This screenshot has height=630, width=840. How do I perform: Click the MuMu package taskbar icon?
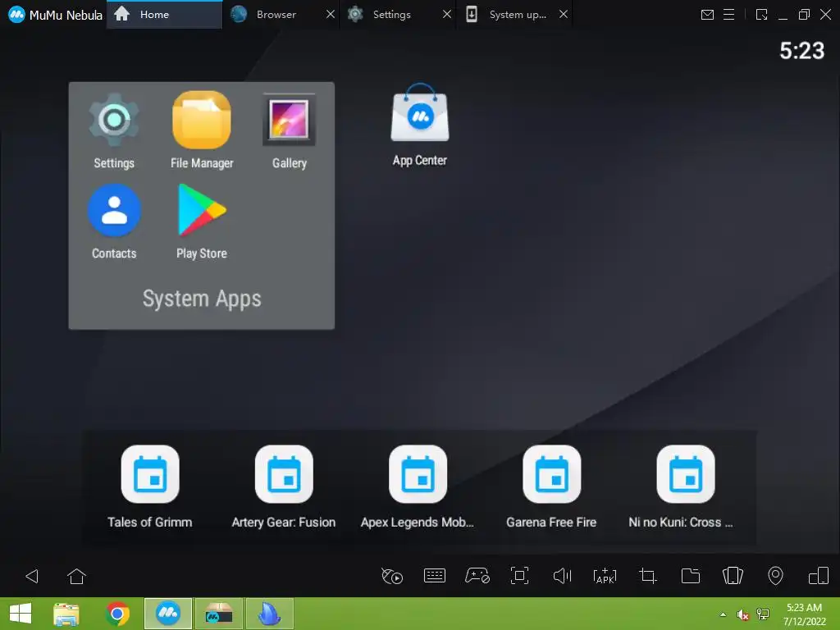click(x=218, y=614)
